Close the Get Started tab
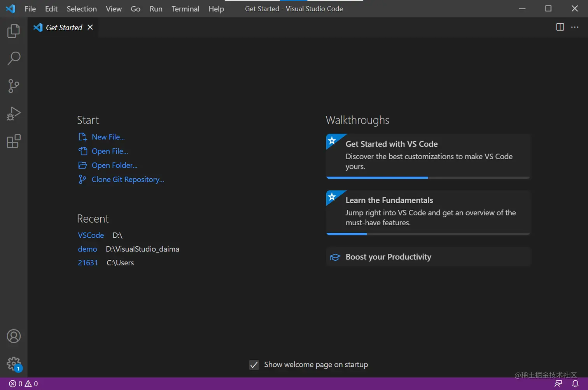Image resolution: width=588 pixels, height=390 pixels. (x=90, y=27)
